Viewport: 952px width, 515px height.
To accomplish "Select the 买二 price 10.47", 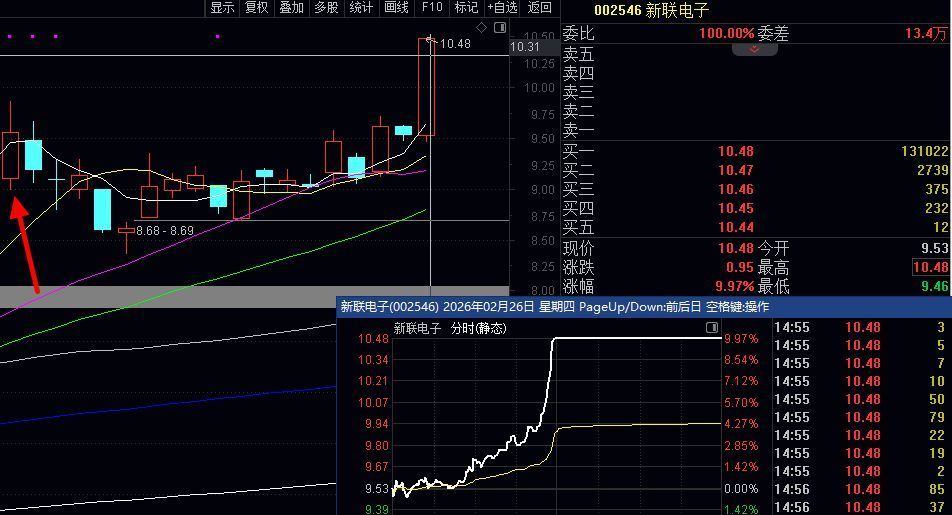I will pos(736,170).
